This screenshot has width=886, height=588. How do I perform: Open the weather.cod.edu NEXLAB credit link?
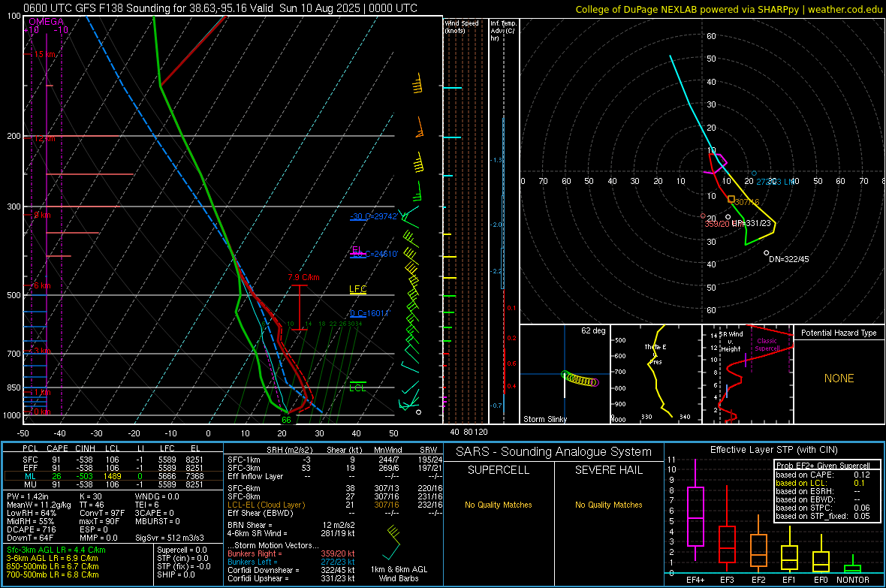[x=728, y=9]
